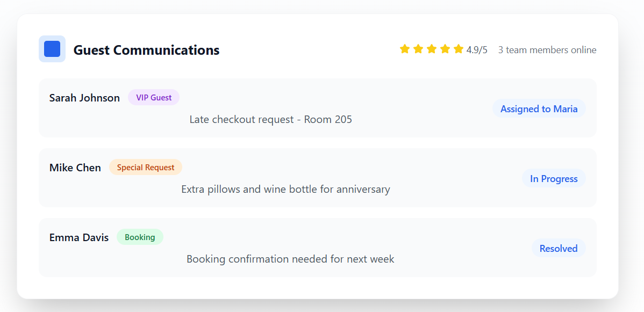Click the first rating star
This screenshot has width=644, height=312.
(x=405, y=49)
